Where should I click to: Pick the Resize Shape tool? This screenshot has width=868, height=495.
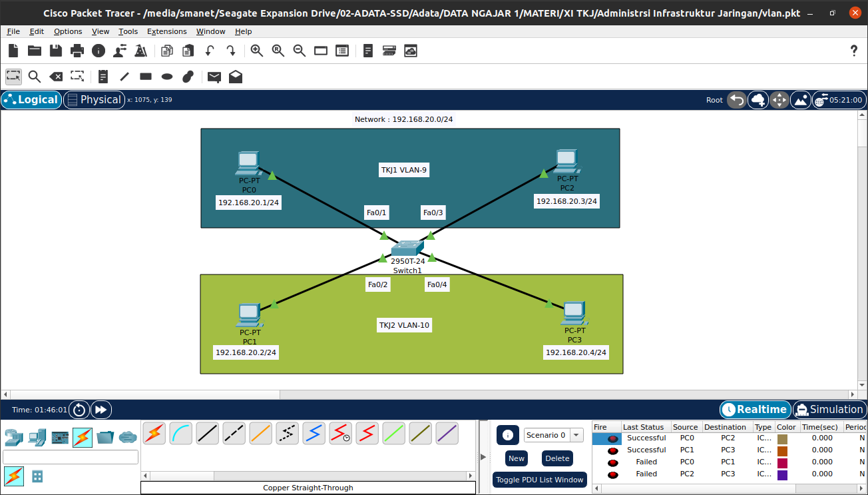tap(77, 77)
